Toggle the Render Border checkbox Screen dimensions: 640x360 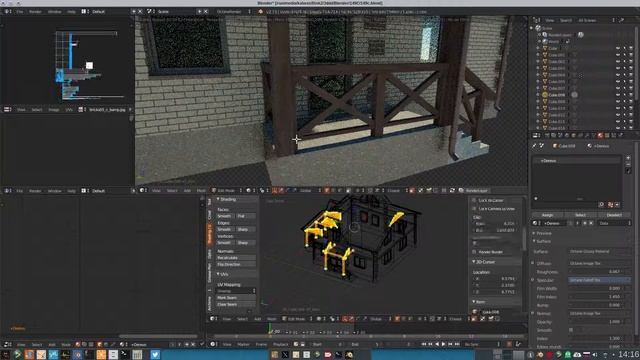coord(474,252)
